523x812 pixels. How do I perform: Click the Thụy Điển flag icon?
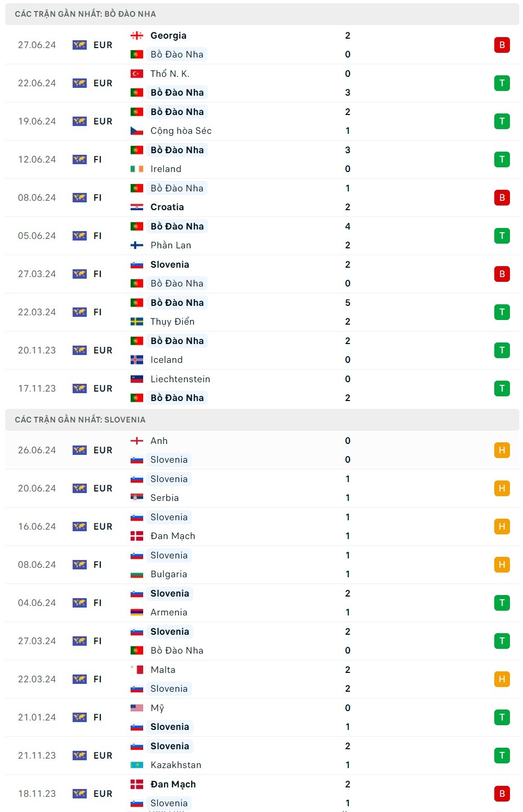click(137, 322)
